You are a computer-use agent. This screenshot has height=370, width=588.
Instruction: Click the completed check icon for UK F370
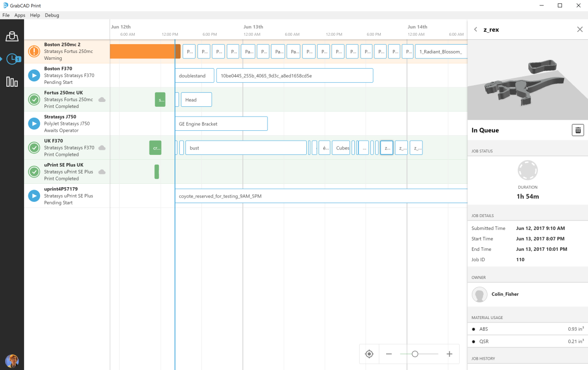(34, 148)
